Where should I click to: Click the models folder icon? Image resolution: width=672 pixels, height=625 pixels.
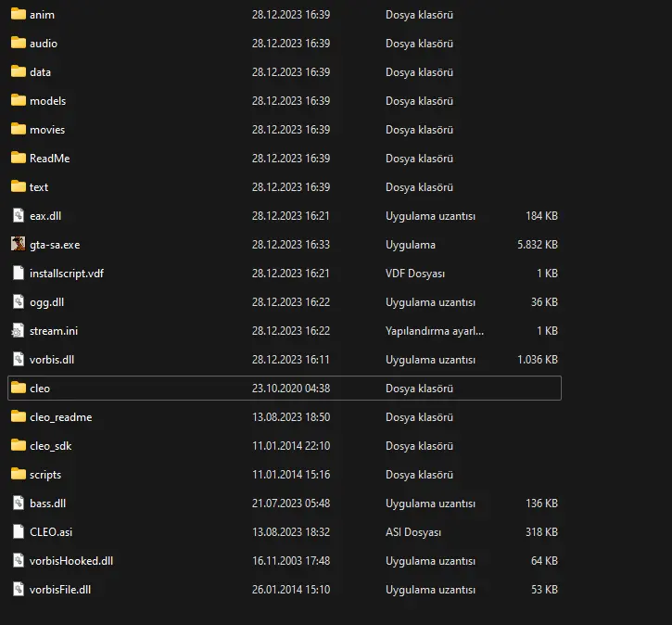[18, 100]
